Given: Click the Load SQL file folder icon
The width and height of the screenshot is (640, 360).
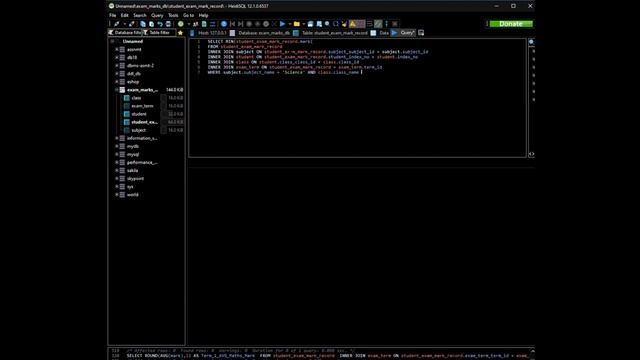Looking at the screenshot, I should click(297, 24).
